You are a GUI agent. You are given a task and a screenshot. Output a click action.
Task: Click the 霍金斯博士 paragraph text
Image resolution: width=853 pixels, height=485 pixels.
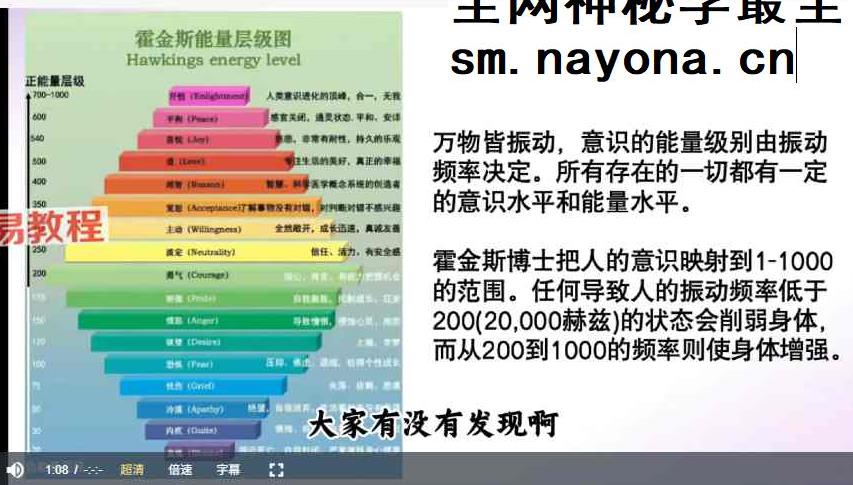pos(638,306)
